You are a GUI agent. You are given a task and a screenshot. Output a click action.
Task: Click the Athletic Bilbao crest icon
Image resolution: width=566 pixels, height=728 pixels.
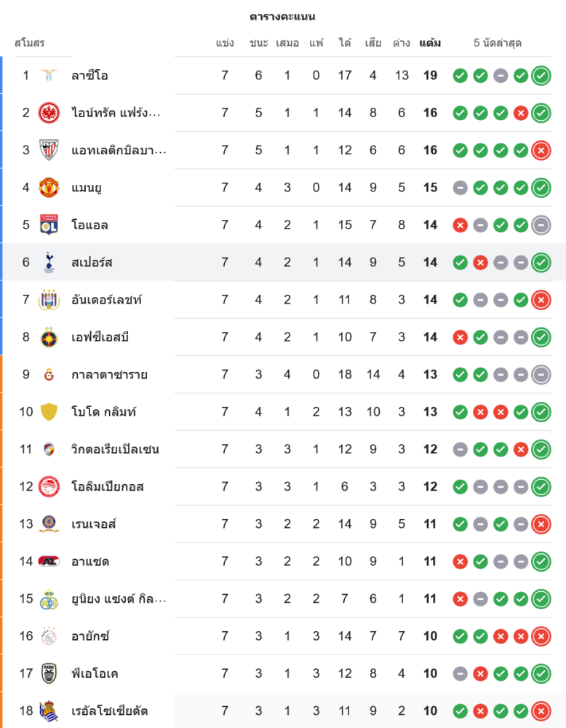(49, 150)
